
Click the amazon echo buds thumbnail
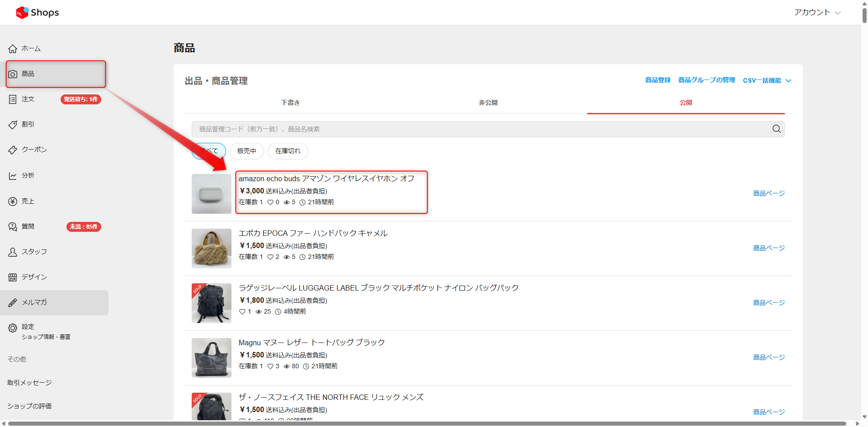pos(212,194)
